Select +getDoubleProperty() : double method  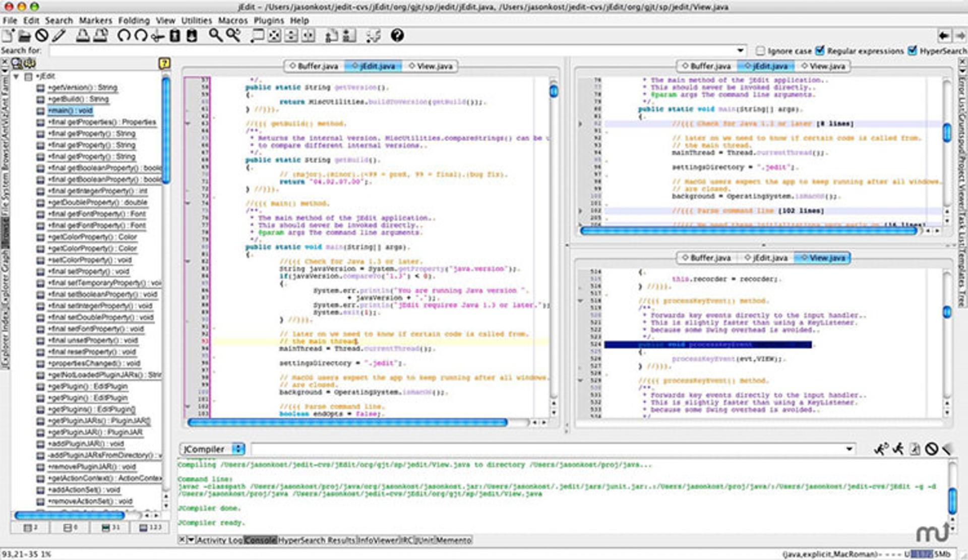98,203
